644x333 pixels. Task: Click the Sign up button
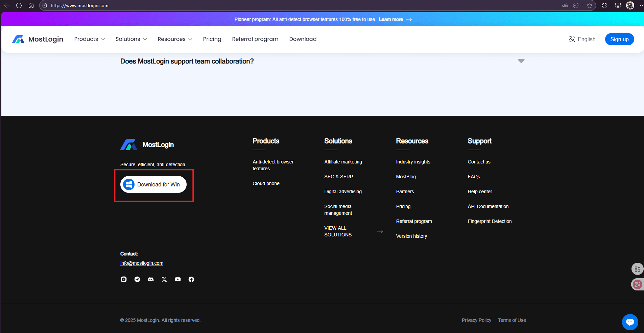coord(619,39)
